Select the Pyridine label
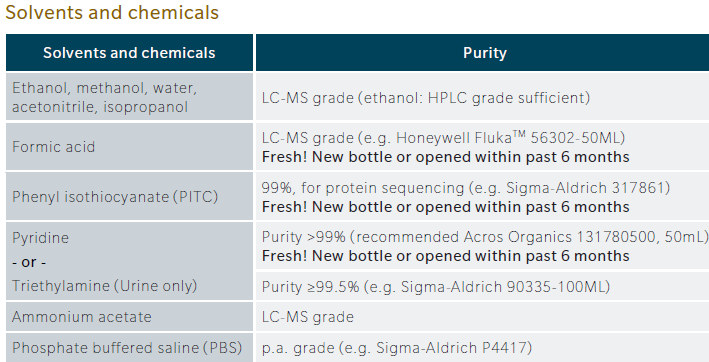Viewport: 709px width, 362px height. [x=40, y=238]
